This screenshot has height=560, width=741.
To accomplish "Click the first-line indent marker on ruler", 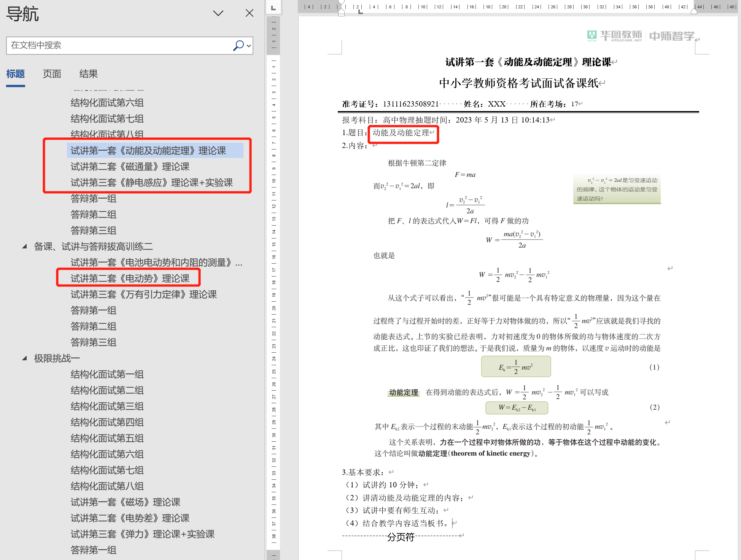I will coord(341,3).
